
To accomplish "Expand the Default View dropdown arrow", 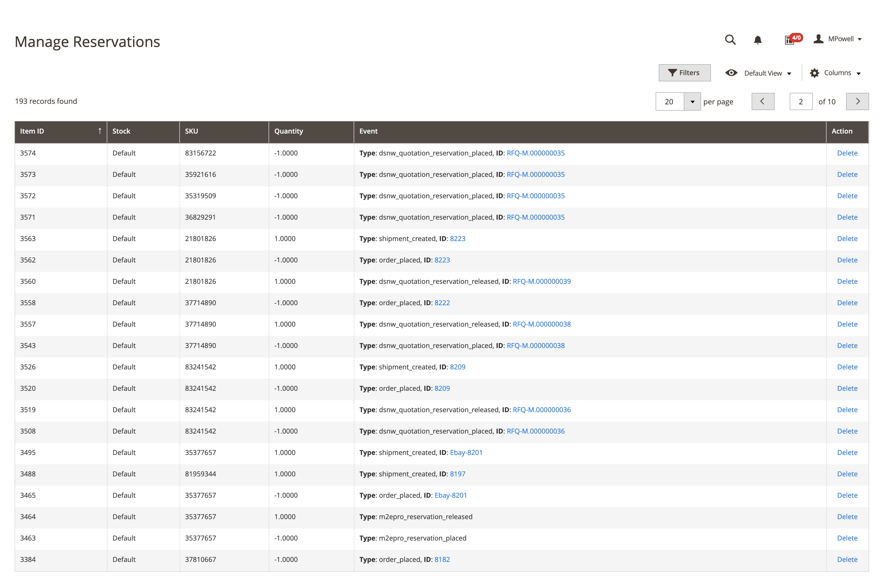I will (x=789, y=74).
